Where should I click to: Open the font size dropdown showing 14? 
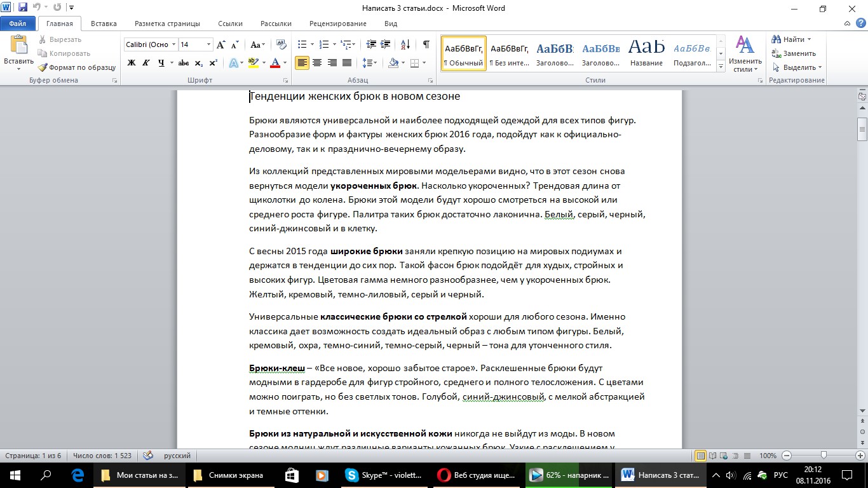[x=208, y=44]
